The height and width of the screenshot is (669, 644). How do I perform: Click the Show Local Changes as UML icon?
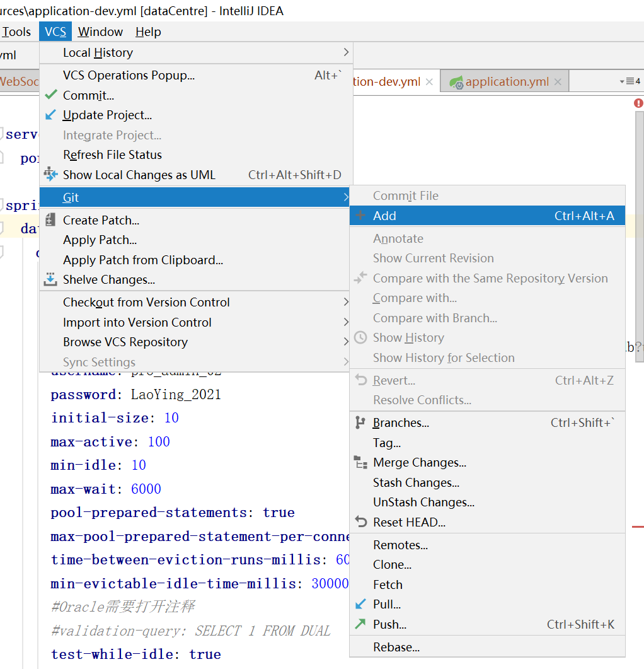click(x=50, y=174)
